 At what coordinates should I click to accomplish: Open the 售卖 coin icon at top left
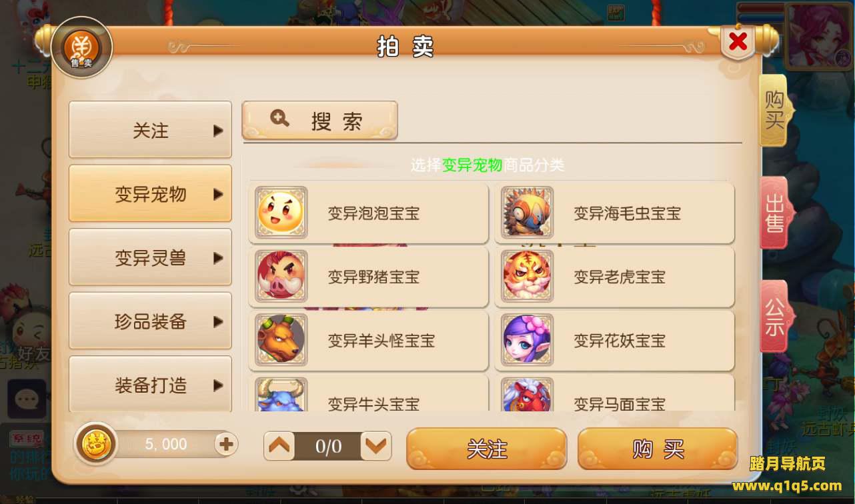(82, 47)
